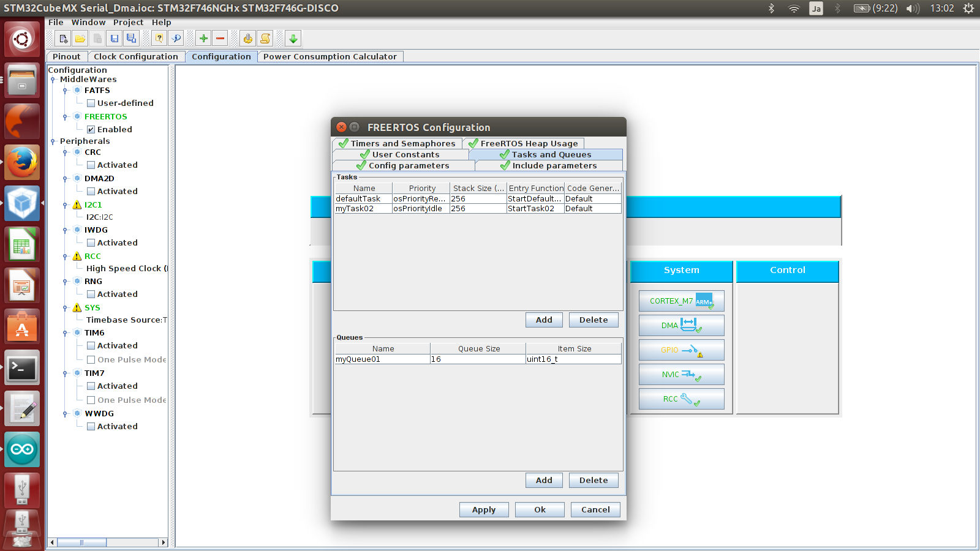Image resolution: width=980 pixels, height=551 pixels.
Task: Click the green plus toolbar icon
Action: [203, 39]
